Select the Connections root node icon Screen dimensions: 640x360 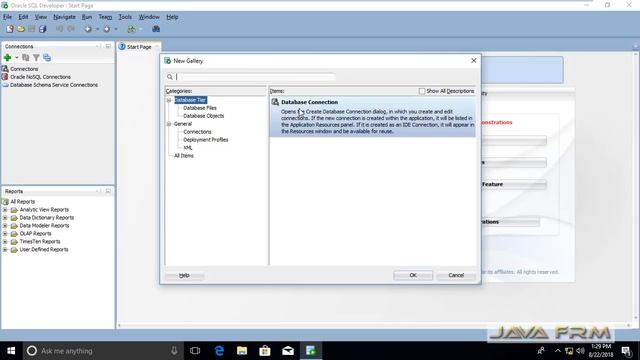(5, 69)
